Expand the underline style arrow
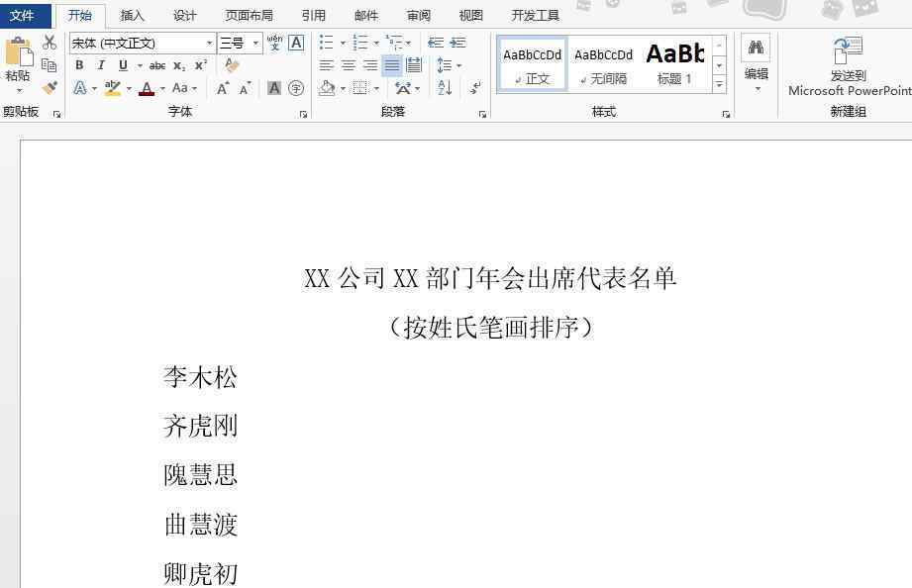 (140, 65)
